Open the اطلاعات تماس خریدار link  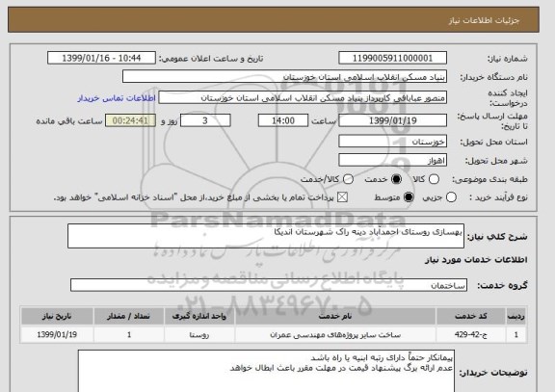point(117,98)
